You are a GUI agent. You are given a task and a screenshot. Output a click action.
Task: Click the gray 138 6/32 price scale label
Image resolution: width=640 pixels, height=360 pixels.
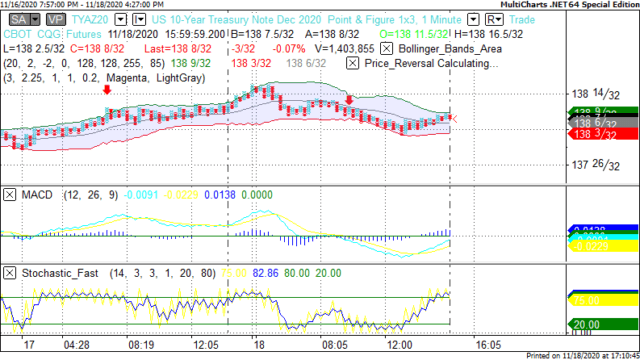coord(603,122)
